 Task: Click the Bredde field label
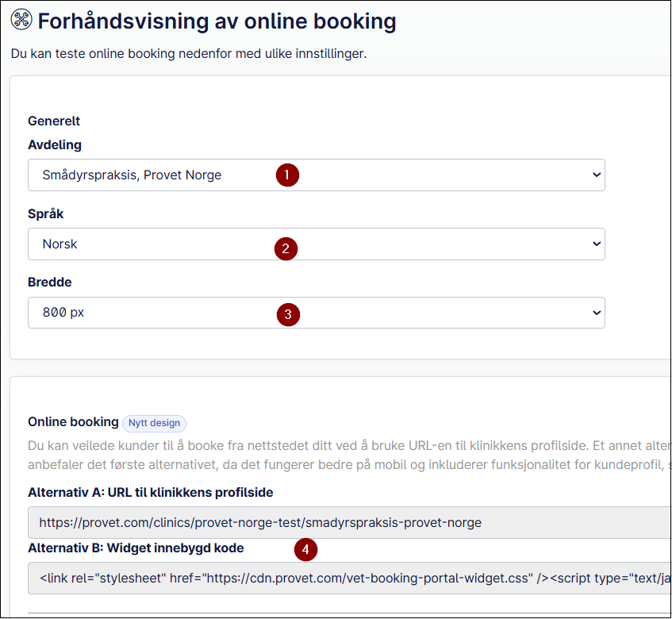[50, 282]
